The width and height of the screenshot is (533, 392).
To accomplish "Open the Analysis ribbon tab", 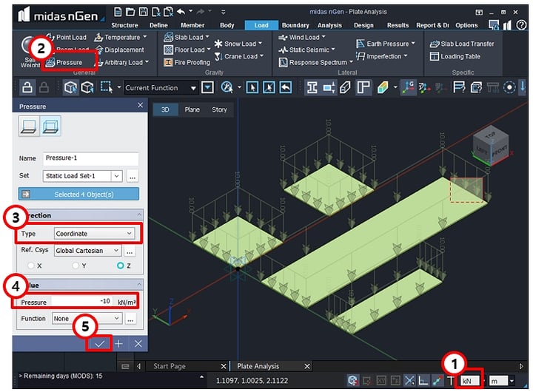I will tap(329, 25).
